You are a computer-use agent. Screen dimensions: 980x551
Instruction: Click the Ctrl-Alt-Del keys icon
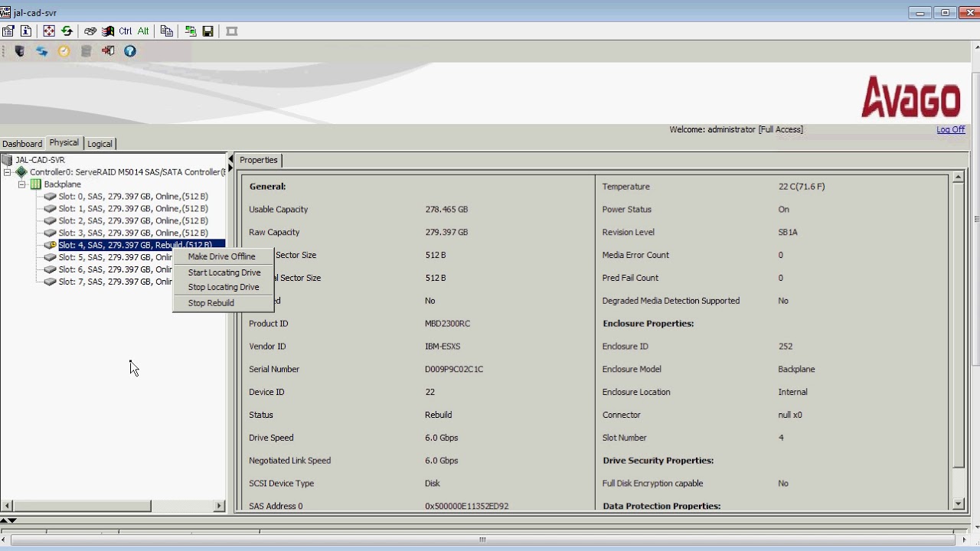(90, 31)
